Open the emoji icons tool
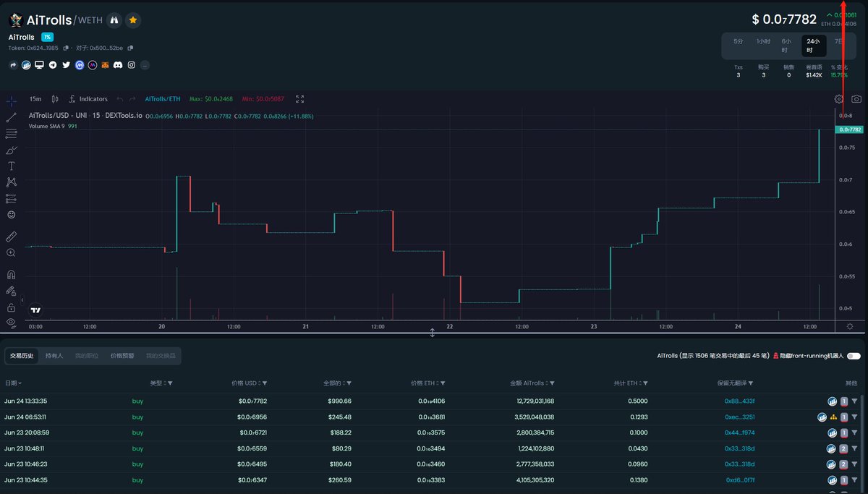Screen dimensions: 868x494 click(11, 215)
